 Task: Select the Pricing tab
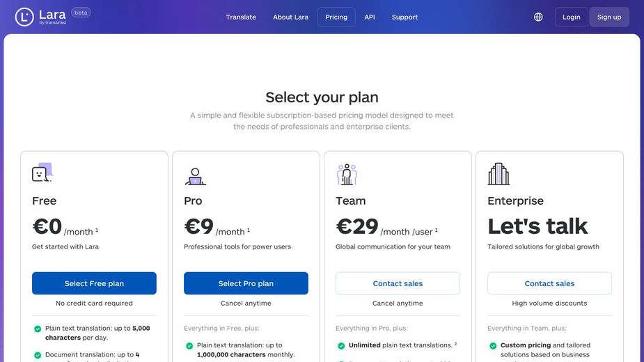click(x=336, y=17)
